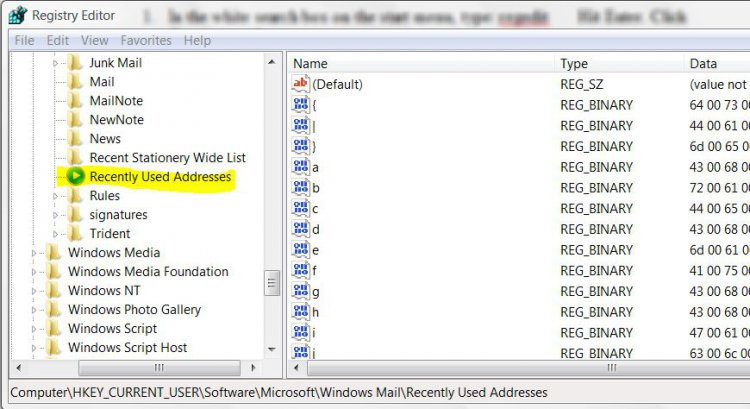750x409 pixels.
Task: Select the Recently Used Addresses key
Action: pyautogui.click(x=160, y=177)
